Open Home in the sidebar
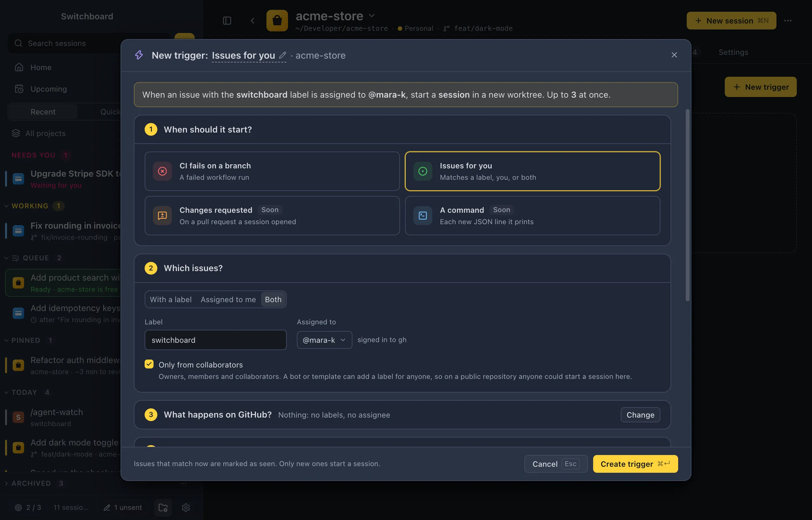 (41, 67)
